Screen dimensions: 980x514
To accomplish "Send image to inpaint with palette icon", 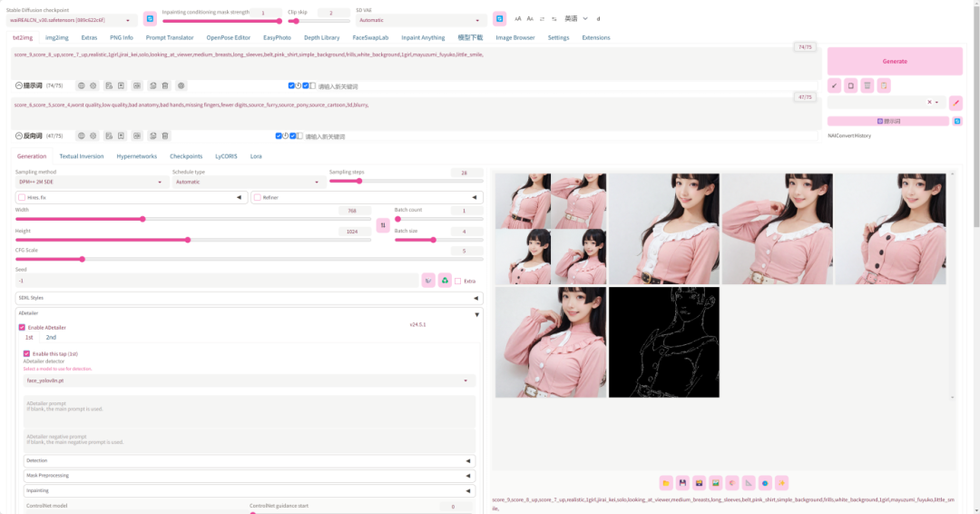I will point(732,483).
